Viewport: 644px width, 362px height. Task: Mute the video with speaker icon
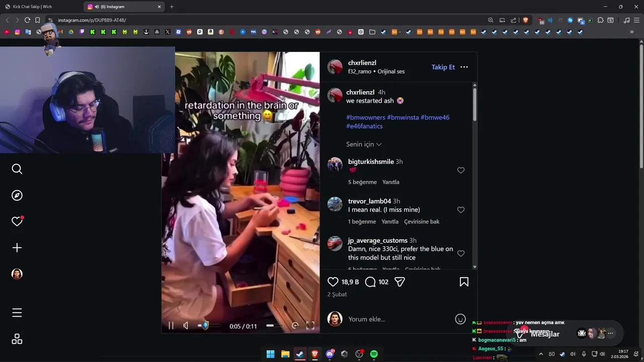(x=186, y=326)
